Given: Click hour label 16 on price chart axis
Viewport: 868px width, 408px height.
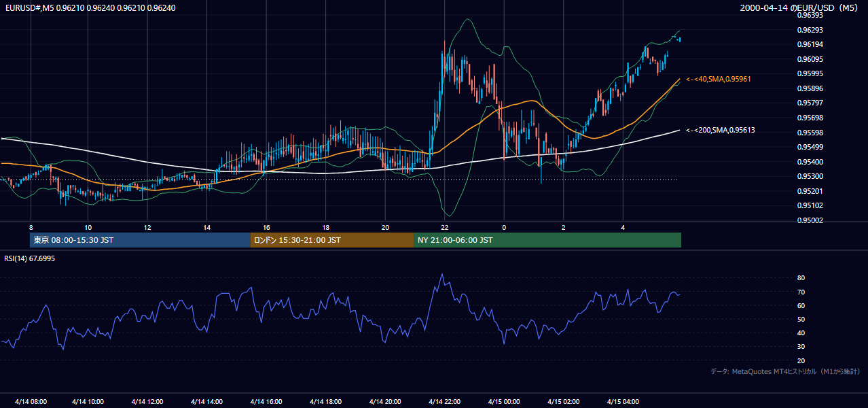Looking at the screenshot, I should (266, 227).
